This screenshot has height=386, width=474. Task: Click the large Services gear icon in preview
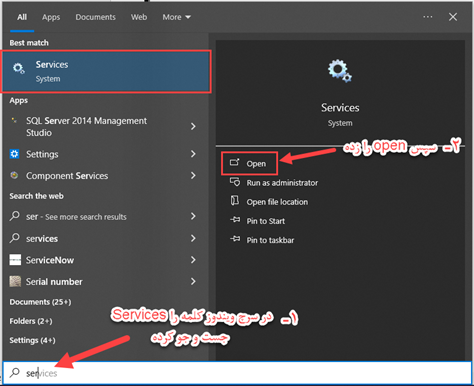340,71
